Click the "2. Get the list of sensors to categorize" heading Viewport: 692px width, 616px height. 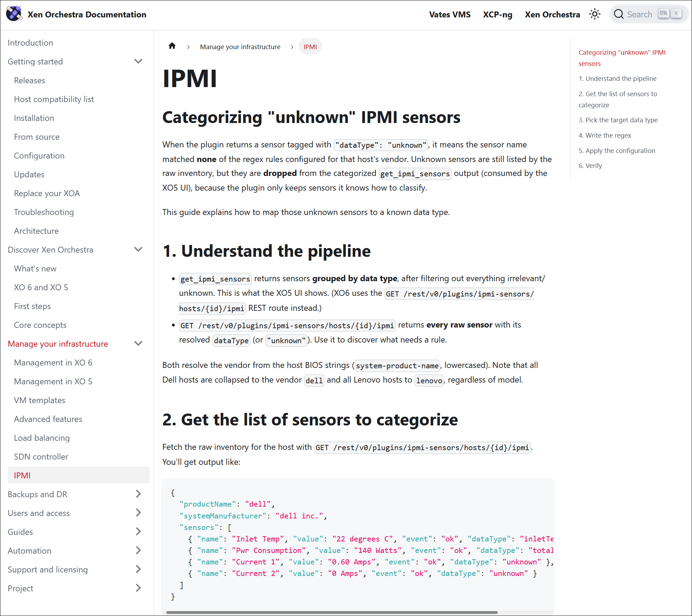click(x=310, y=419)
